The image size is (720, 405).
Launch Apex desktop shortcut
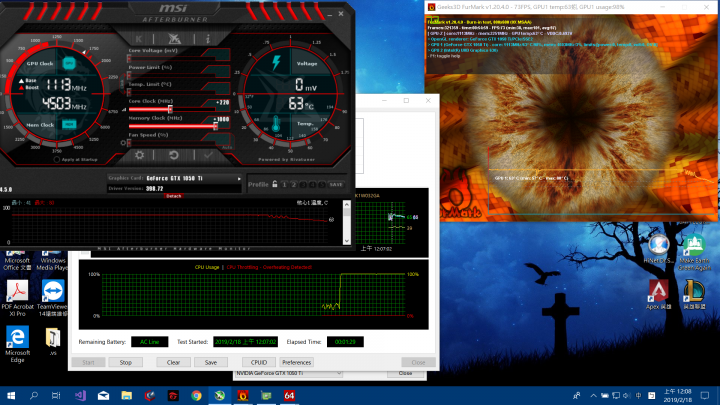658,294
